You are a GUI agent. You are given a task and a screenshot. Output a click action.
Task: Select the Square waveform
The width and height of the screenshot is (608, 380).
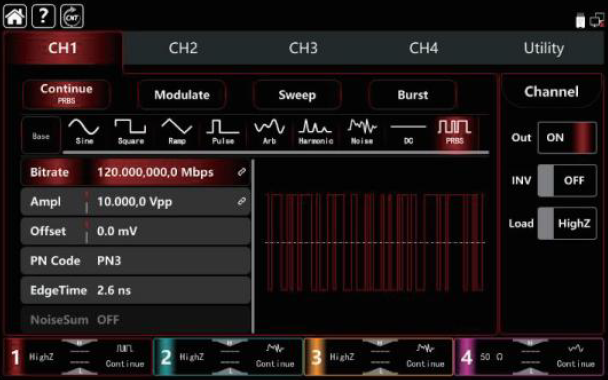click(x=130, y=132)
